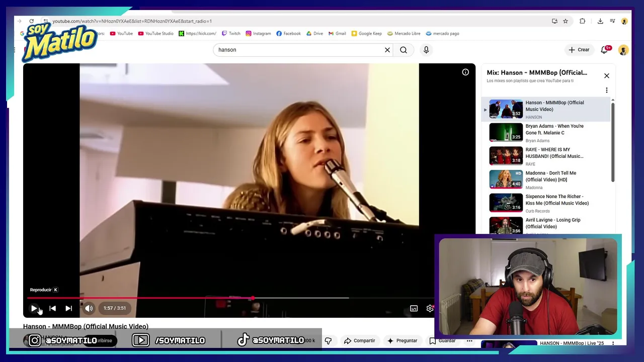Open the Drive bookmark
The image size is (644, 362).
314,34
